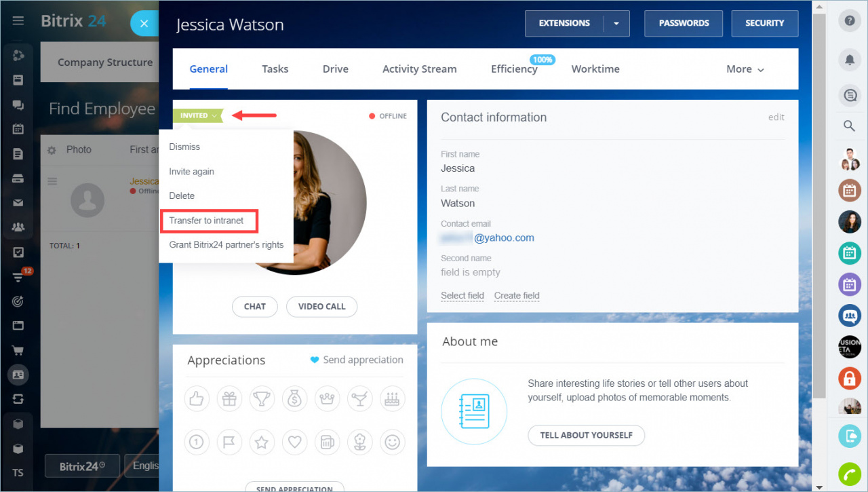868x492 pixels.
Task: Open the Worktime tab
Action: (x=595, y=69)
